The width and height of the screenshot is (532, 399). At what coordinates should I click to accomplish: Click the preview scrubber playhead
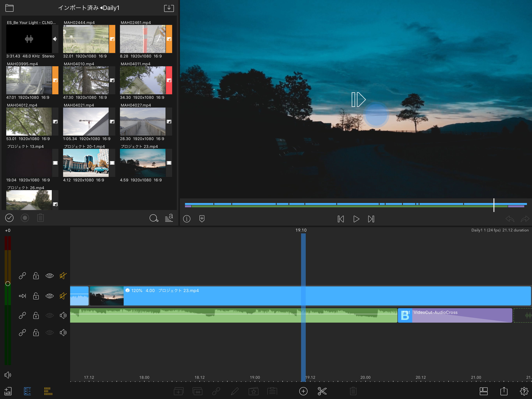tap(494, 205)
